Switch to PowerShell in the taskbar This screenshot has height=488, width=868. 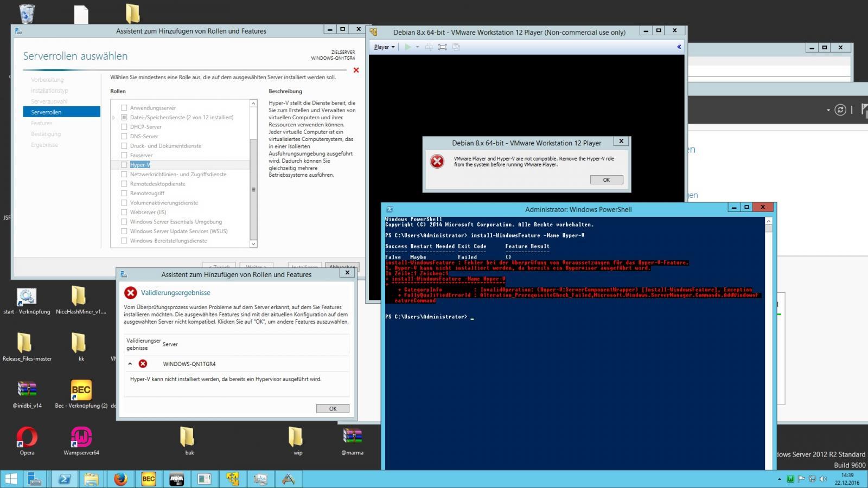(64, 479)
